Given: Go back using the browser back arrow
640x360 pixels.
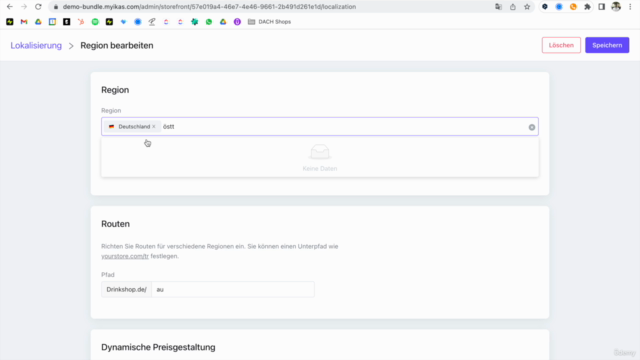Looking at the screenshot, I should pos(10,7).
